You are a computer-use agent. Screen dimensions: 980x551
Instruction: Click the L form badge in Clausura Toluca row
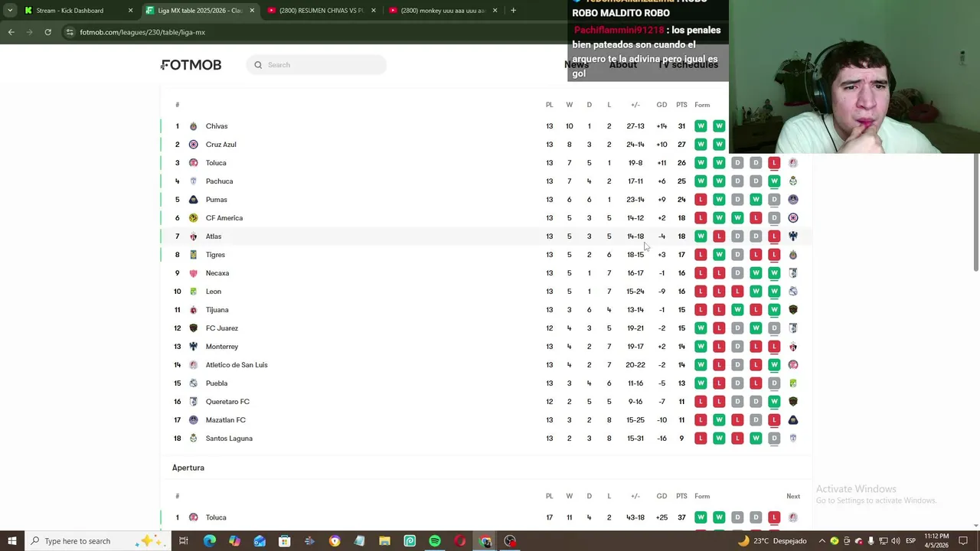tap(774, 163)
